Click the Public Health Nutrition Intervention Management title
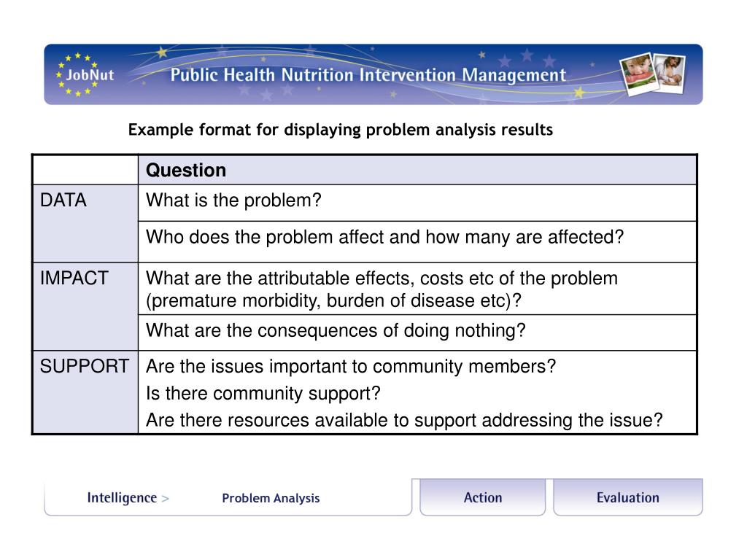Image resolution: width=747 pixels, height=560 pixels. 368,76
